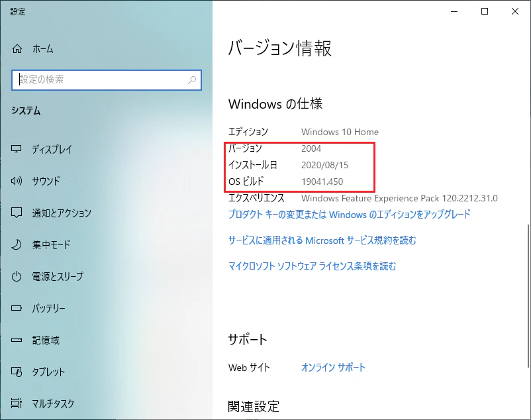The width and height of the screenshot is (531, 420).
Task: Click the notifications speech bubble icon
Action: pos(17,213)
